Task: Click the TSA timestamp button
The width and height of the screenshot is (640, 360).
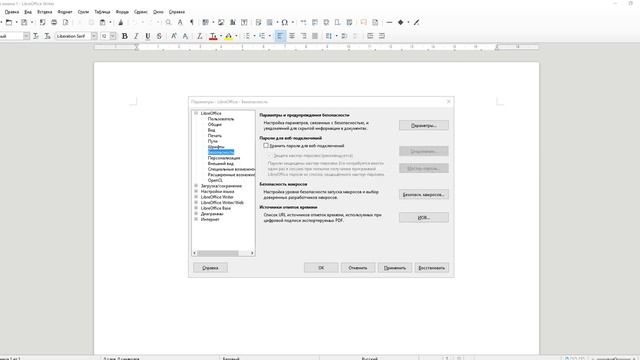Action: pos(424,218)
